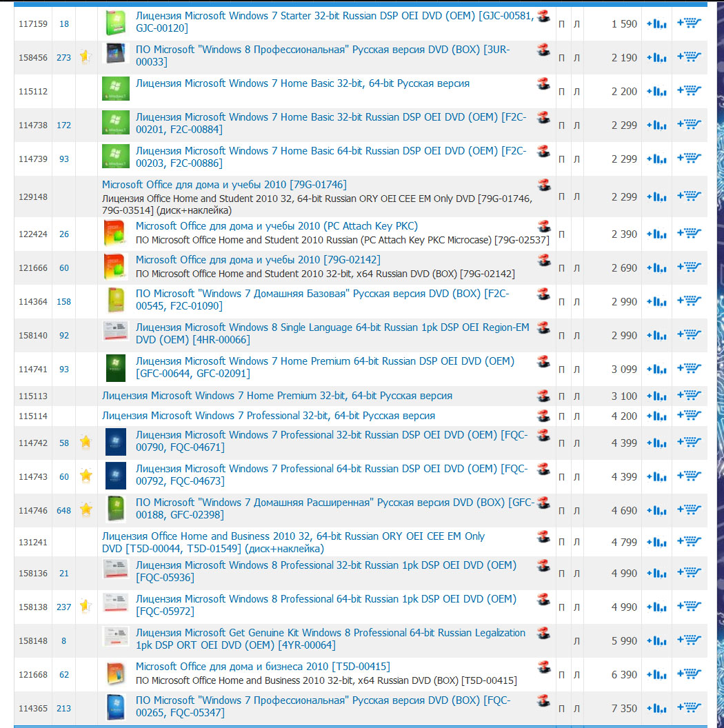Open Windows 8 Профессиональная BOX product link

tap(323, 56)
